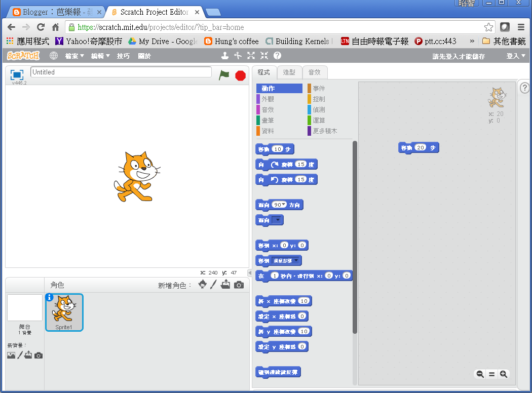Open the tips help panel question mark
This screenshot has width=532, height=393.
click(x=524, y=88)
